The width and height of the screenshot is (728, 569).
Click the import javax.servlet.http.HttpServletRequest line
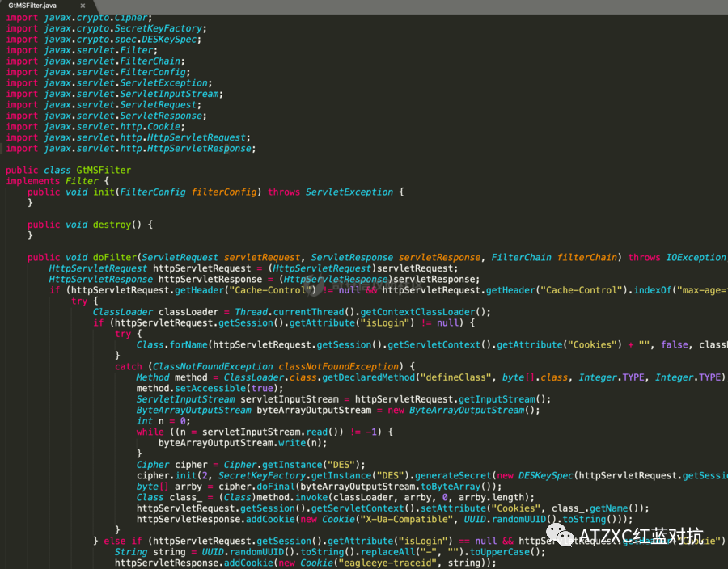(x=128, y=137)
